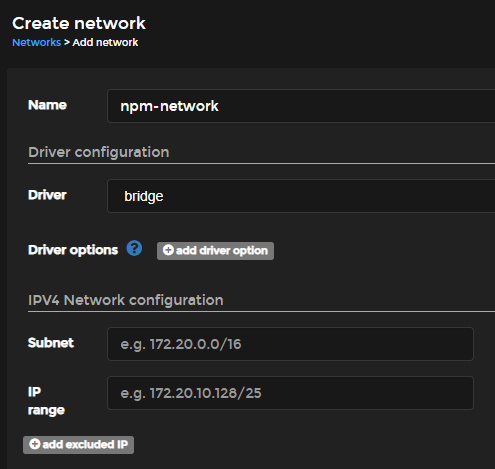
Task: Open the Driver options help icon
Action: click(134, 248)
